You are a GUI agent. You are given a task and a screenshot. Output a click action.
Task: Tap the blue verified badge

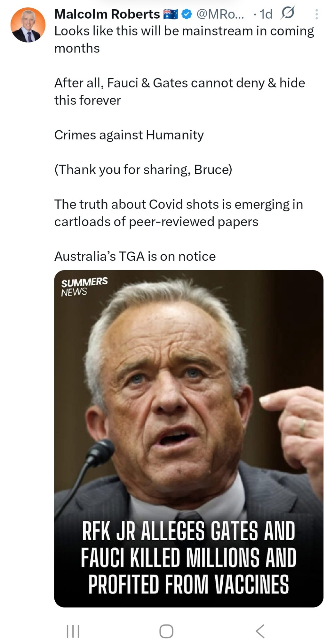click(187, 14)
